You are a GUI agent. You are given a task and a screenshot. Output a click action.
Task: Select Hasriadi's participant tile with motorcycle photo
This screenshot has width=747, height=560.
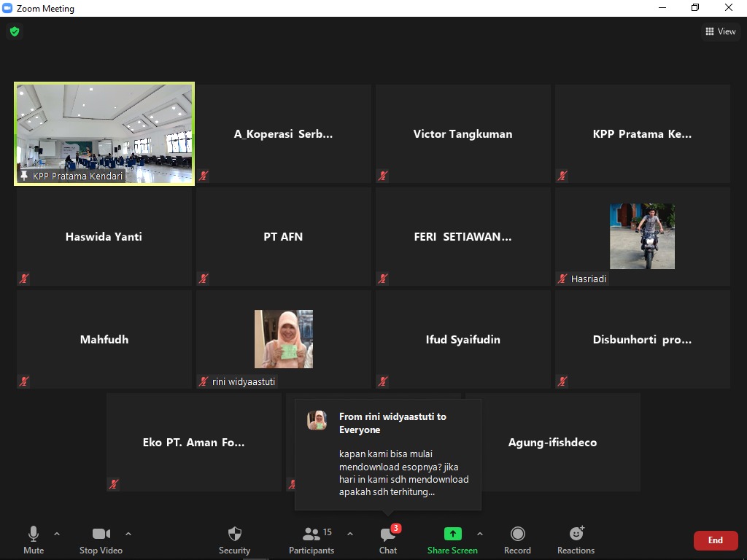642,236
